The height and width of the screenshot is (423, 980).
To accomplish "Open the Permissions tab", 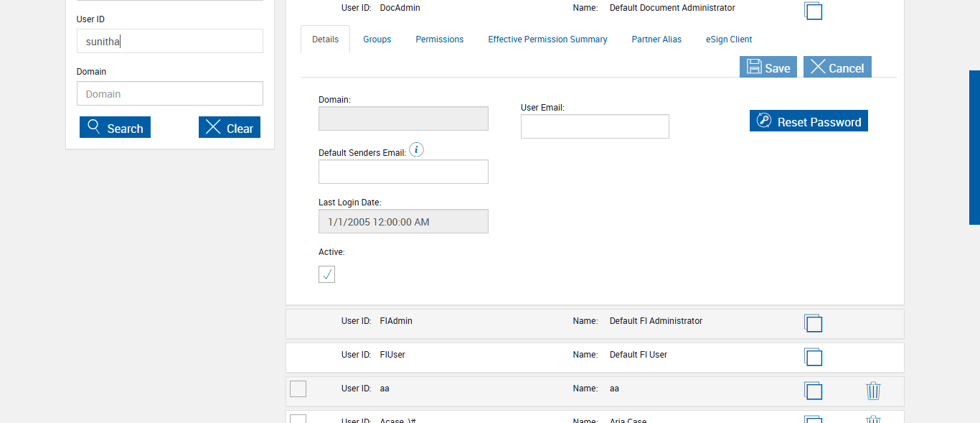I will 440,39.
